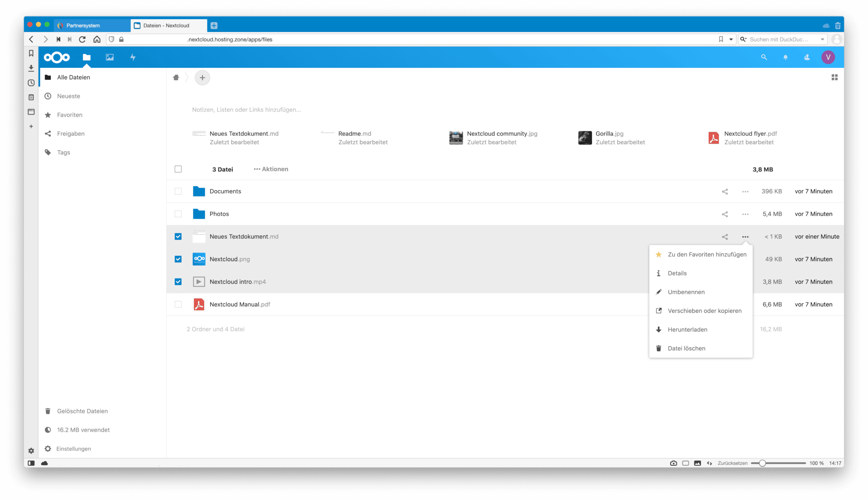Open the user avatar V menu
868x499 pixels.
[x=828, y=57]
